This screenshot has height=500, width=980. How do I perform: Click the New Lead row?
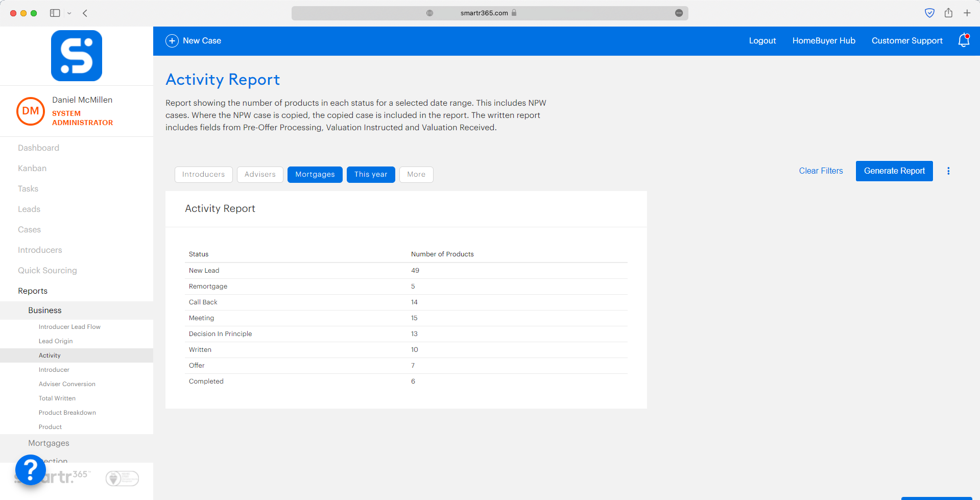pos(406,271)
